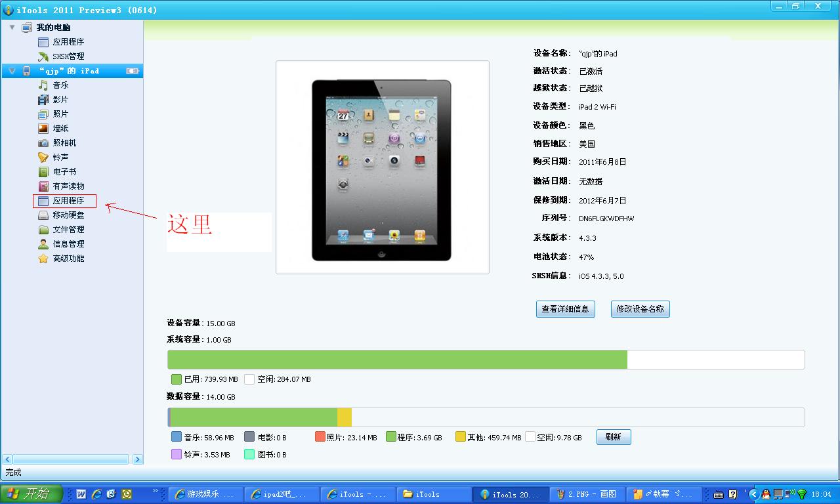Click the iPad device preview image
Image resolution: width=840 pixels, height=504 pixels.
tap(382, 167)
